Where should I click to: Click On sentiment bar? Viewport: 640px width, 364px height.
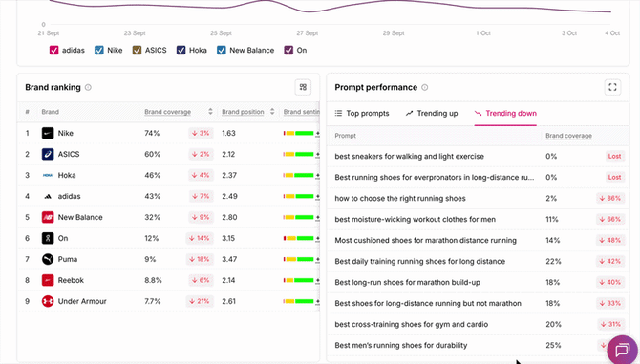pos(299,238)
